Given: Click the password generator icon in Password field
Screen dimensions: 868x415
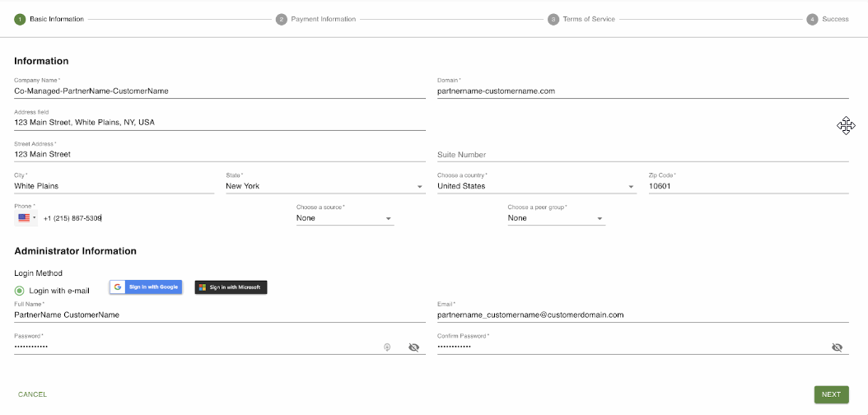Looking at the screenshot, I should [x=387, y=347].
